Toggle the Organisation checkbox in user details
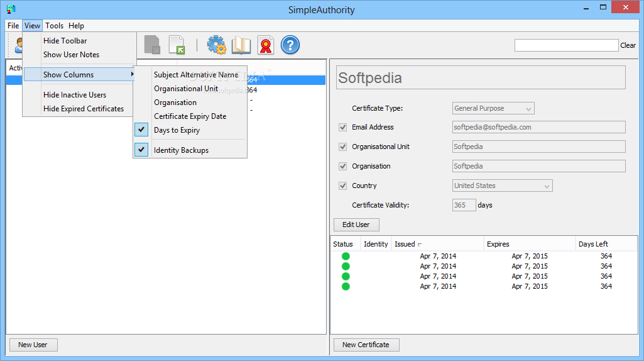644x361 pixels. click(x=343, y=166)
